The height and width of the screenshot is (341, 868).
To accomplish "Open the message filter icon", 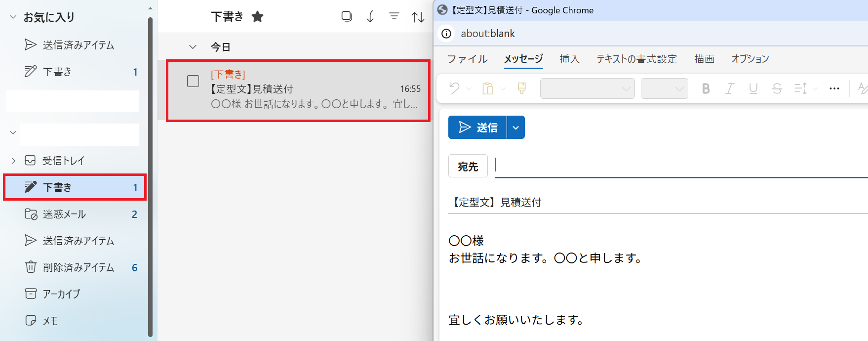I will coord(394,17).
